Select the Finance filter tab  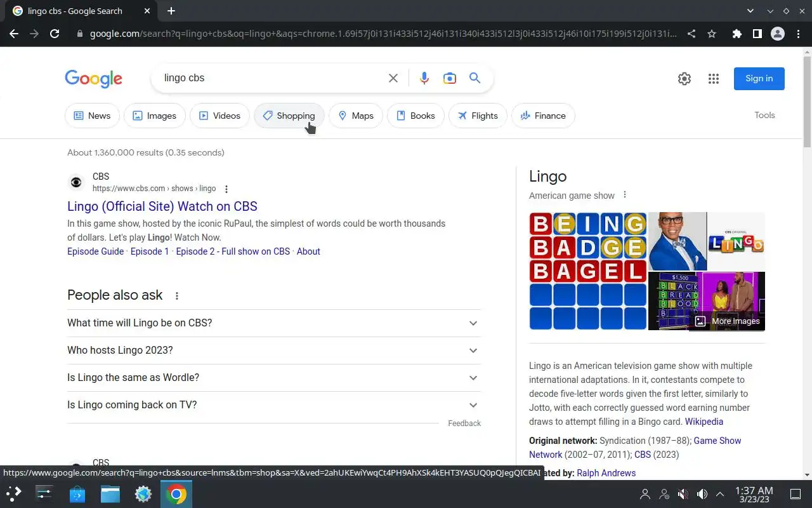coord(543,116)
